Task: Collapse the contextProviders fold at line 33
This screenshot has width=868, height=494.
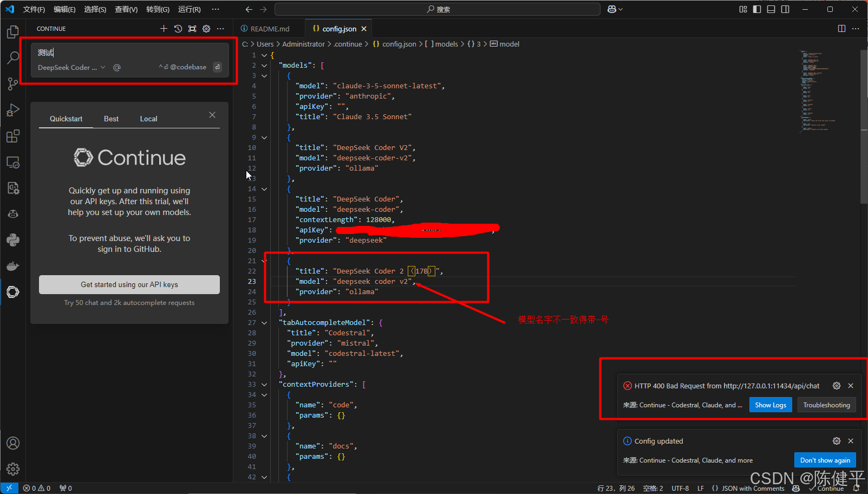Action: click(264, 385)
